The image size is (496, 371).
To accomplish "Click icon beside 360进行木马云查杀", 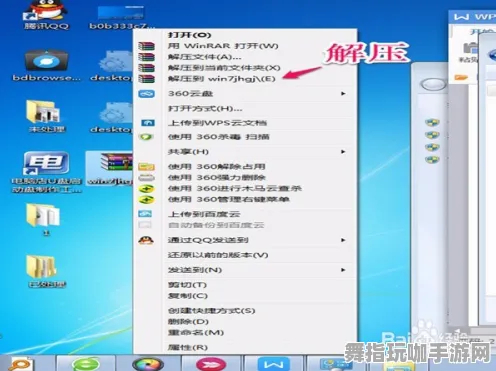I will pyautogui.click(x=146, y=188).
